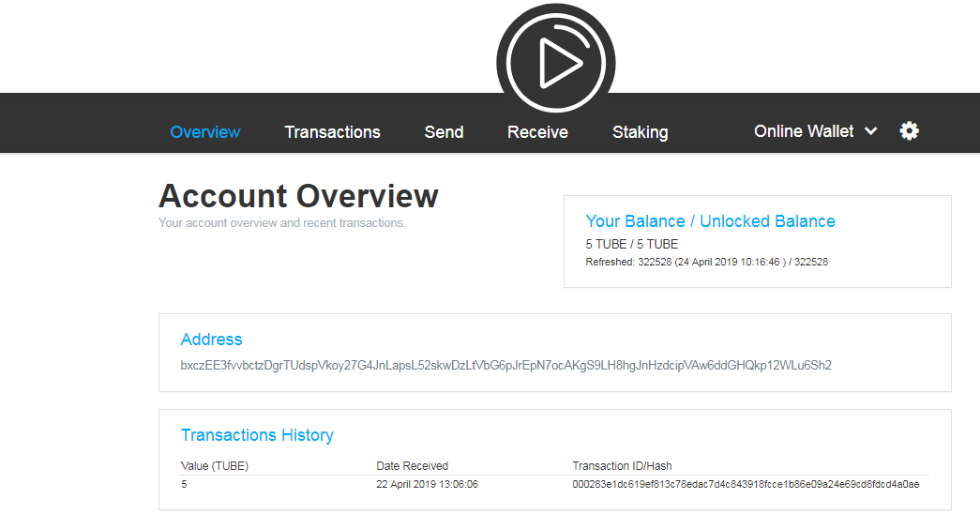Open the Send tab

(x=444, y=132)
